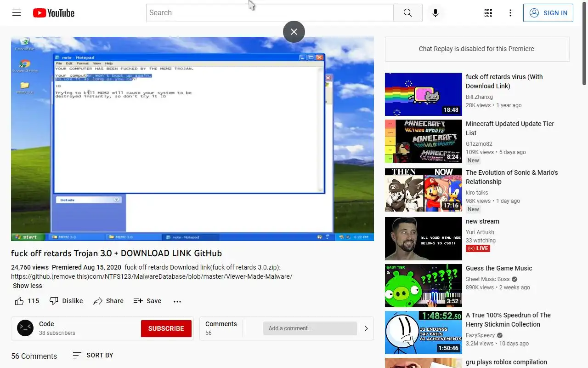Click the Add a comment field
Screen dimensions: 588x368
(310, 328)
